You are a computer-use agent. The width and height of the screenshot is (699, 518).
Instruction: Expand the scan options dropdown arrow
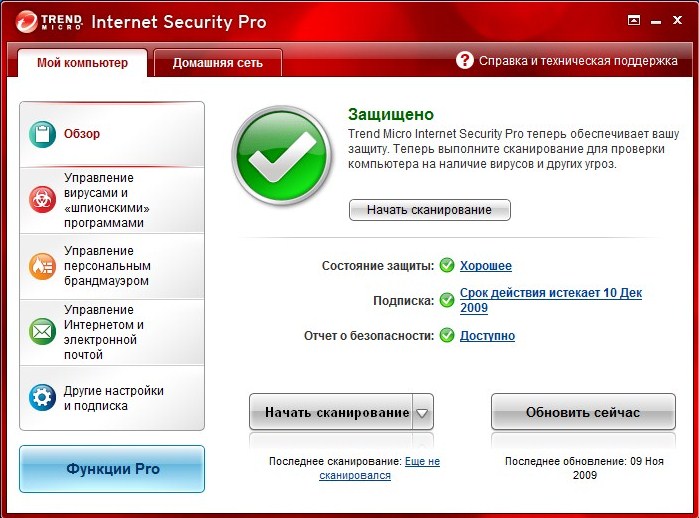pos(422,412)
